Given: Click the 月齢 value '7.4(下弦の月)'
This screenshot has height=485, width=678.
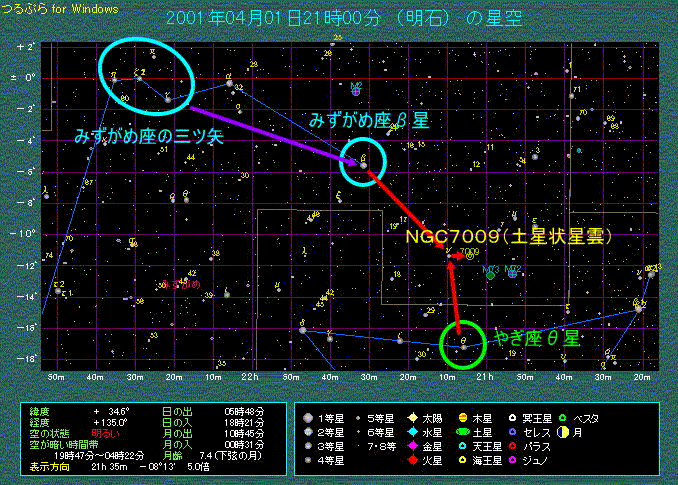Looking at the screenshot, I should (x=230, y=456).
